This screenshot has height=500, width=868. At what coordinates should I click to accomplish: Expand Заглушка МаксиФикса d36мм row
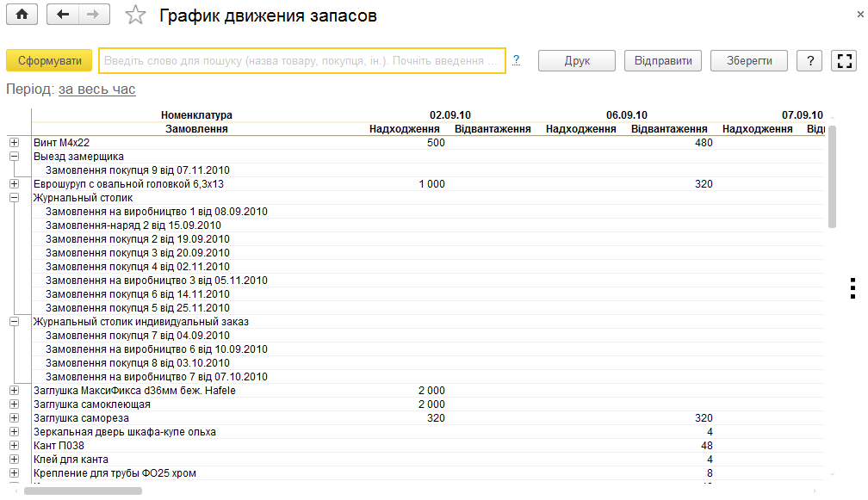(x=15, y=391)
